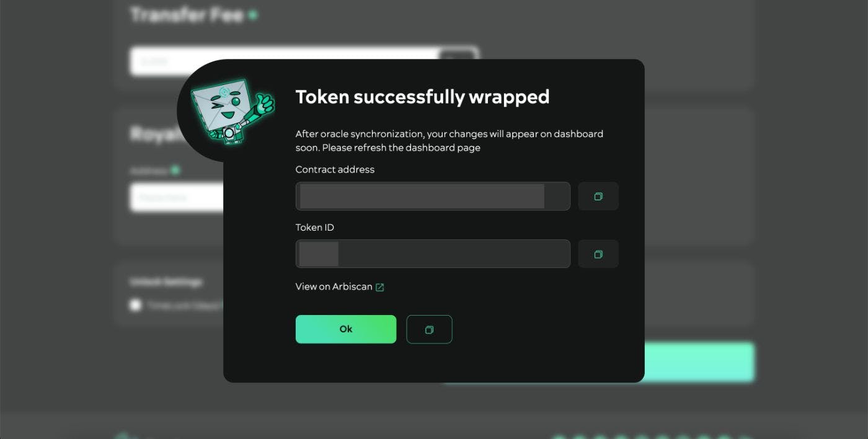Click the large mint-green button behind the dialog
The width and height of the screenshot is (868, 439).
point(699,362)
